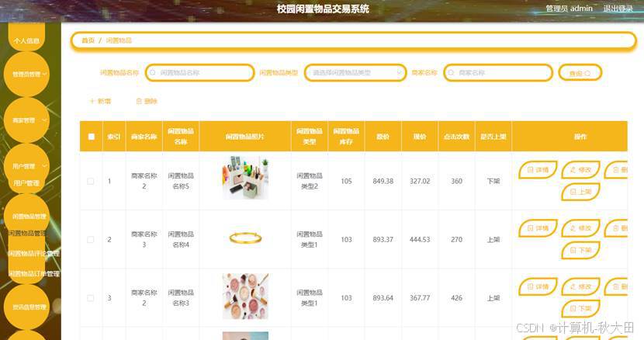Image resolution: width=644 pixels, height=340 pixels.
Task: Edit (修改) the 闲置物品名称3 row
Action: click(580, 286)
